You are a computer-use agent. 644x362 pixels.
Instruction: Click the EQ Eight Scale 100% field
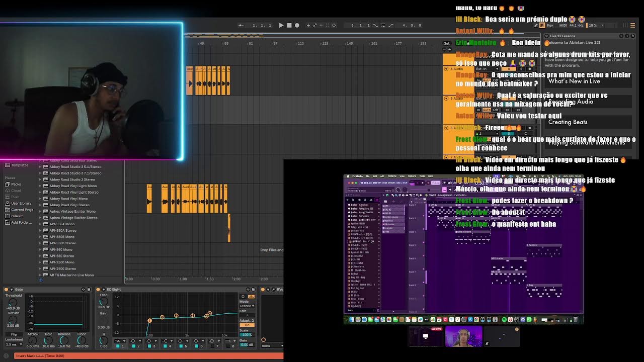[x=246, y=334]
